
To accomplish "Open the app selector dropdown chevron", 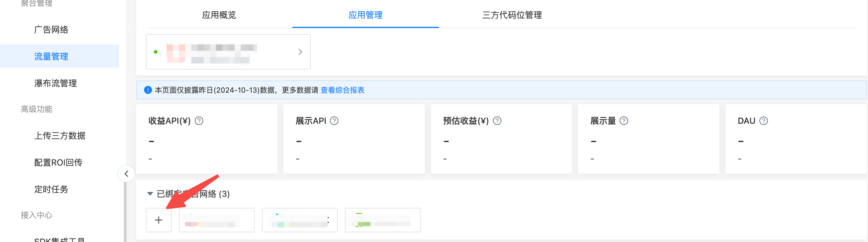I will pos(300,52).
